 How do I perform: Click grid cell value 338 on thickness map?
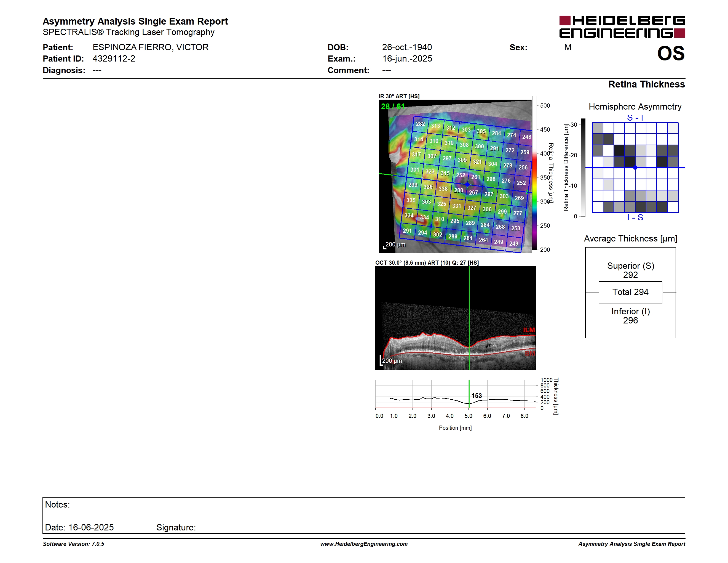443,189
